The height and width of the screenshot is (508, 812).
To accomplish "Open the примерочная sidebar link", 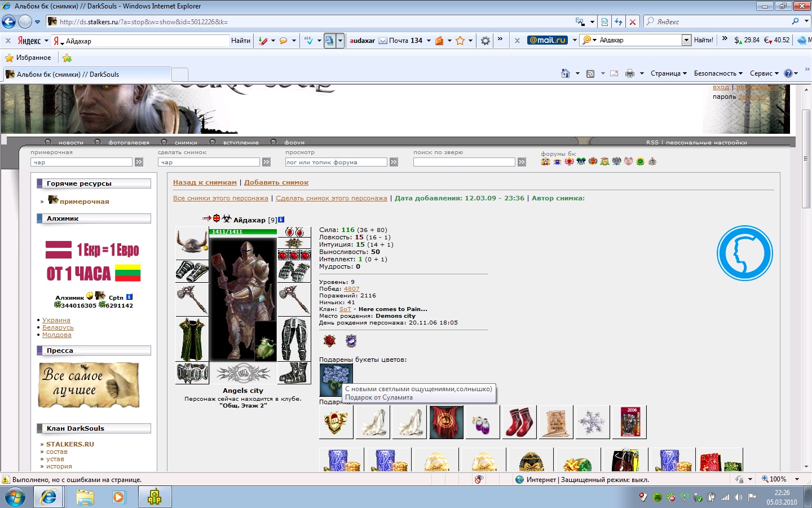I will tap(85, 202).
